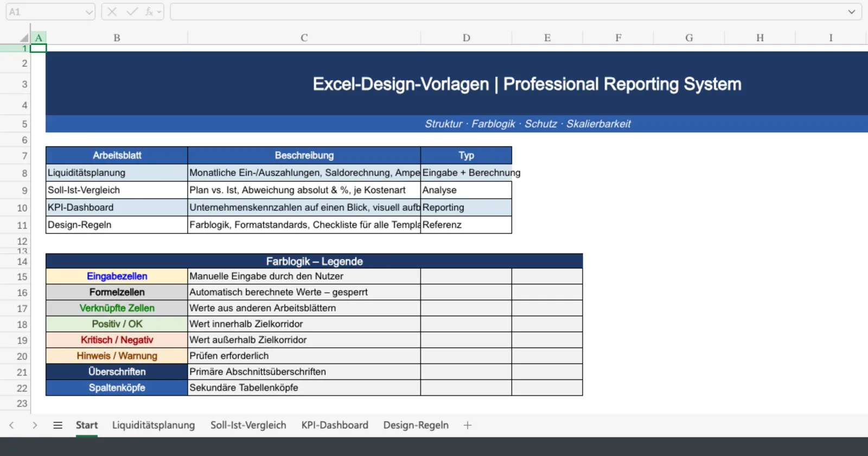Select column C header
This screenshot has height=456, width=868.
click(x=304, y=37)
